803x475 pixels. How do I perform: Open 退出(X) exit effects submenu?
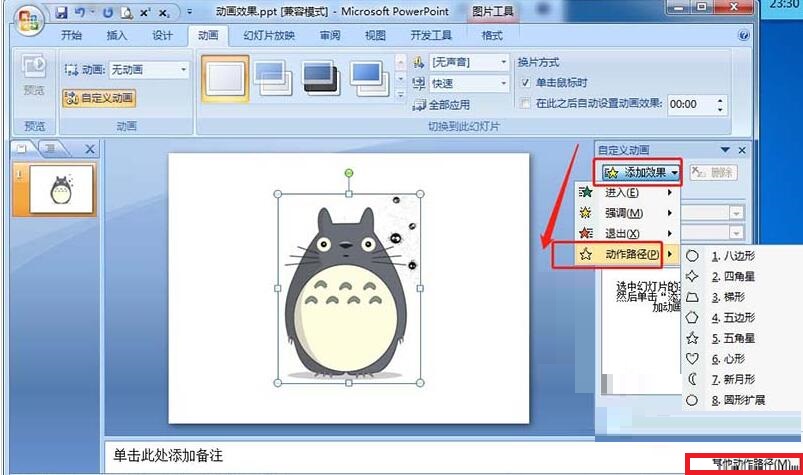(x=627, y=233)
